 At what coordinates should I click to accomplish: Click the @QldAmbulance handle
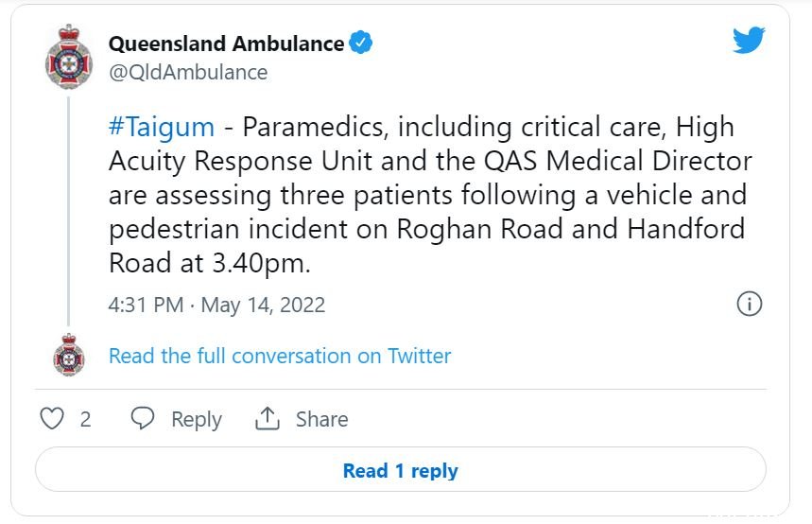(x=188, y=73)
